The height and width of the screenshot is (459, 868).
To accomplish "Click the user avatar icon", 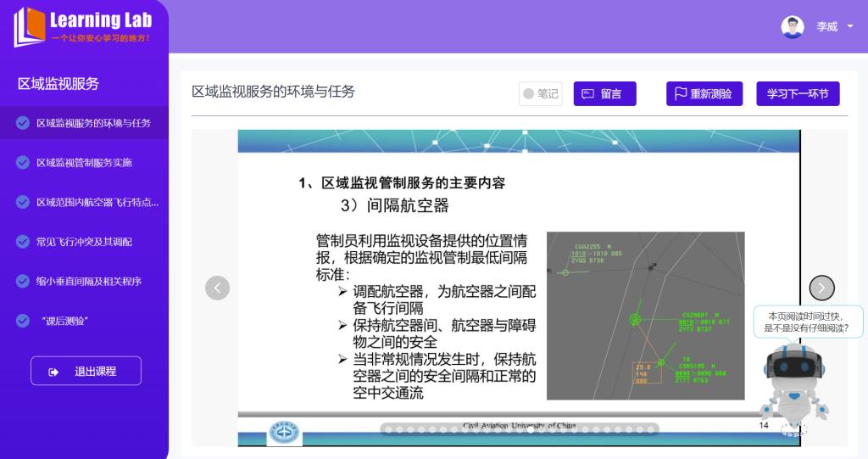I will 793,27.
